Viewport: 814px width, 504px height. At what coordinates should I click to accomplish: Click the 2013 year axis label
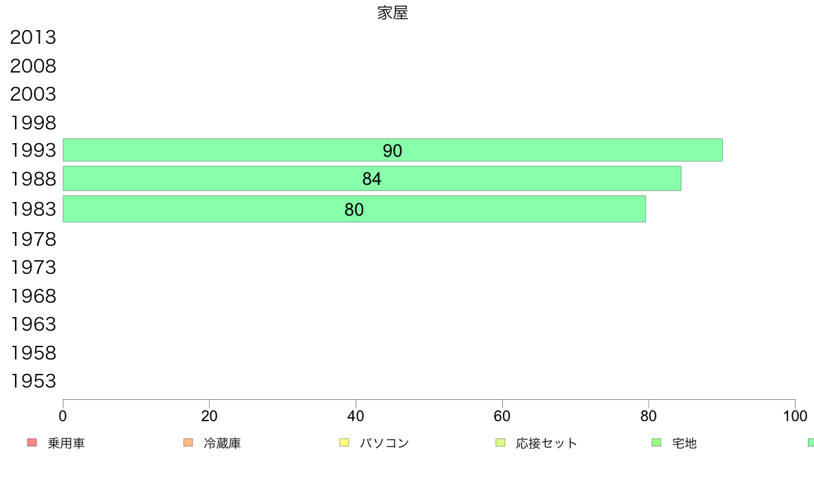click(x=33, y=38)
